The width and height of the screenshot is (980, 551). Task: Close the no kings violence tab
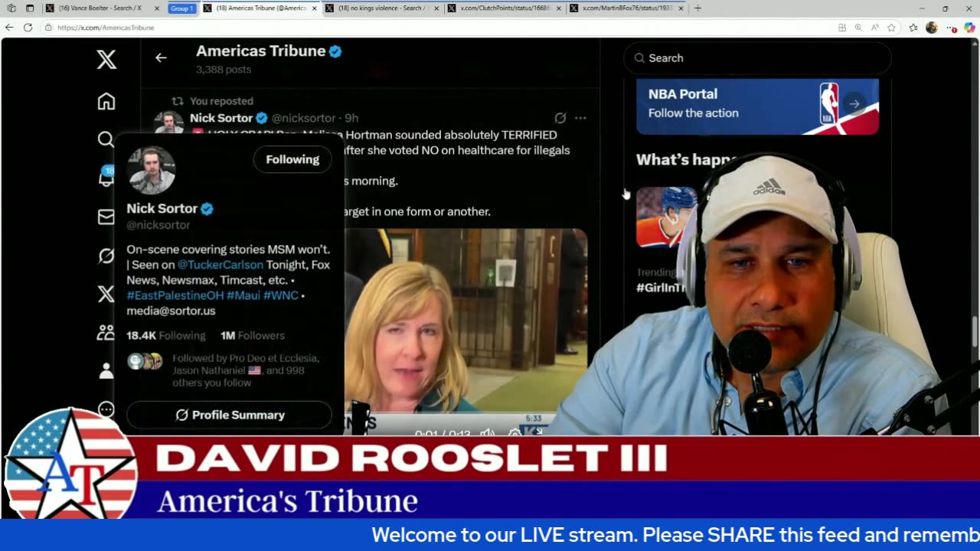(x=436, y=8)
